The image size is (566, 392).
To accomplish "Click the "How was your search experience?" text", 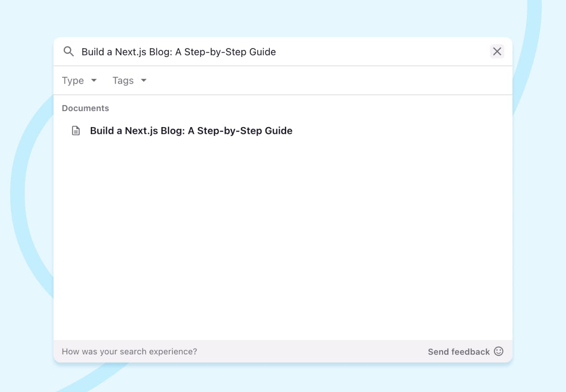I will (x=129, y=352).
